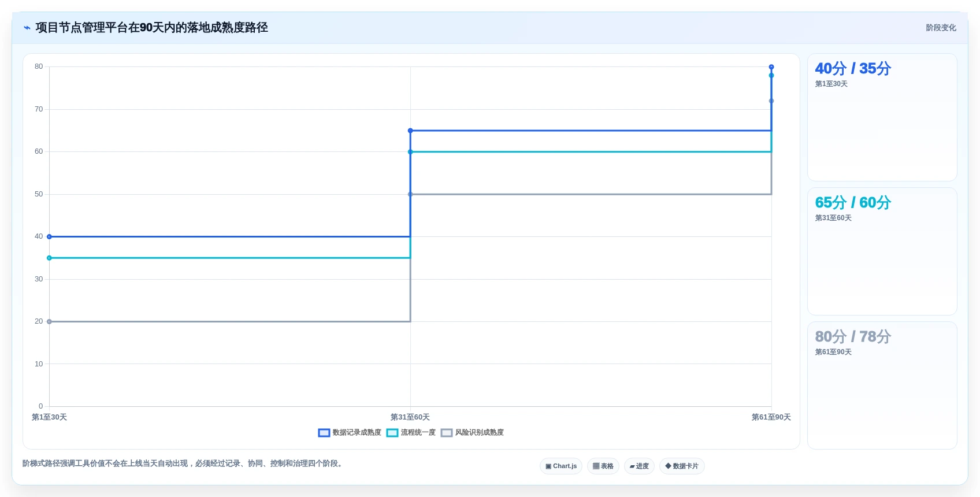Toggle 流程统一度 legend swatch

click(392, 433)
